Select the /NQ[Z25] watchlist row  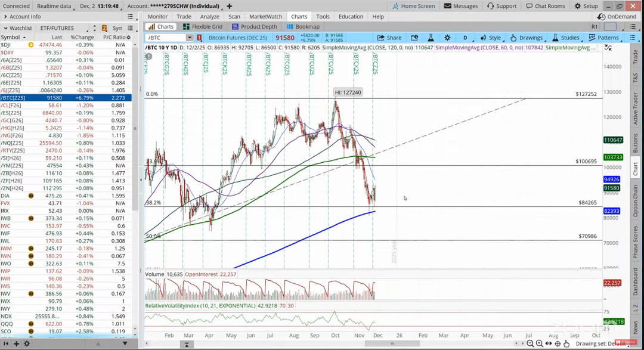coord(66,143)
